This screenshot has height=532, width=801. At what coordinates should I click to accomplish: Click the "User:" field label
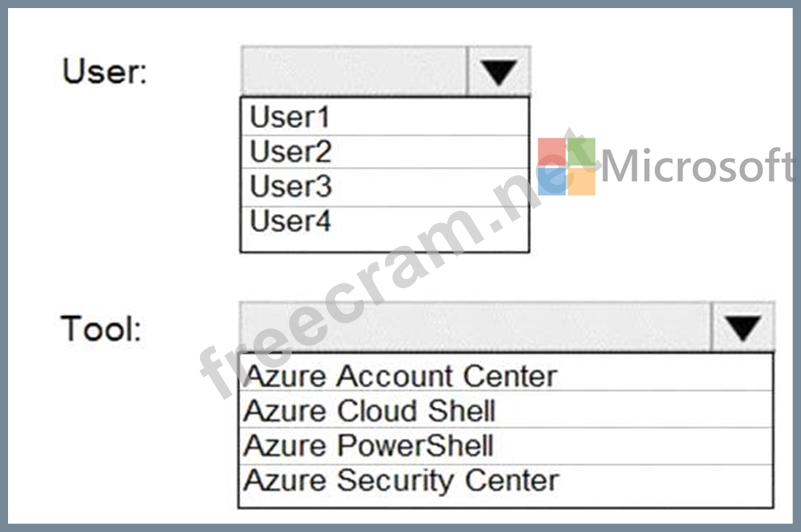[105, 71]
